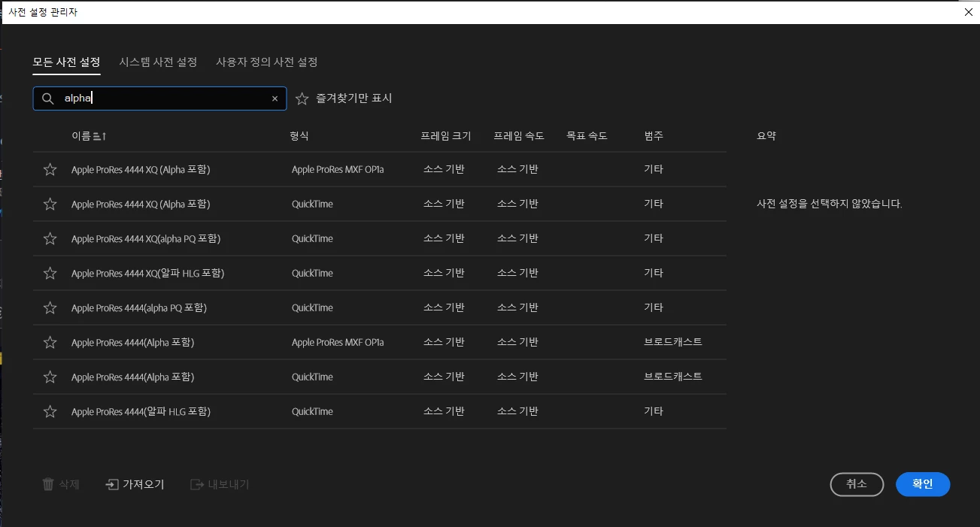This screenshot has height=527, width=980.
Task: Mark Apple ProRes 4444(알파 HLG 포함) as favorite
Action: 50,411
